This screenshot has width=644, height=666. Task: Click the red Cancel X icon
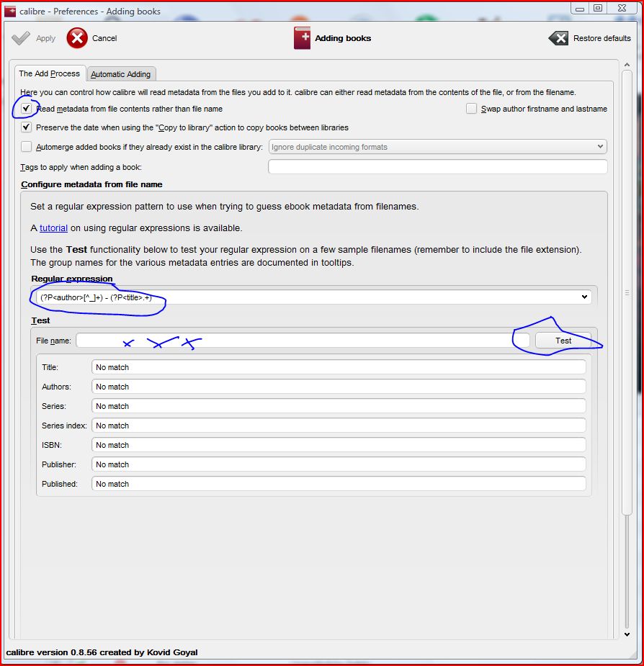point(77,38)
